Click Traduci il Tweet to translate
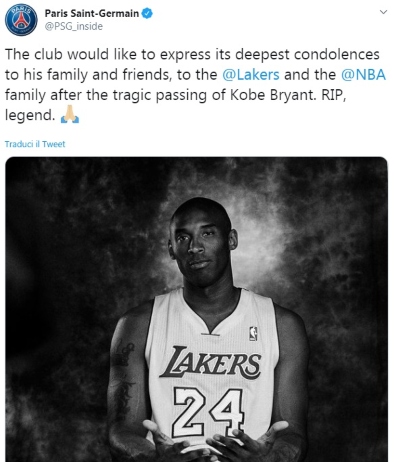394x462 pixels. 35,144
